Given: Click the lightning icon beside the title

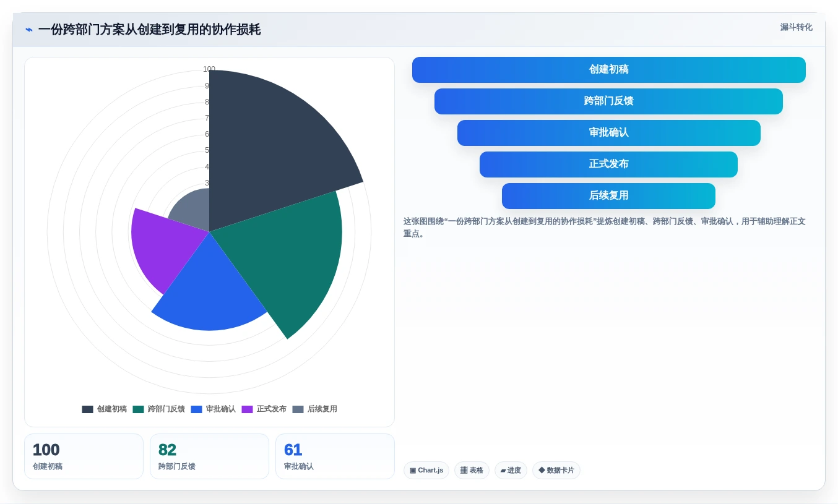Looking at the screenshot, I should 29,30.
